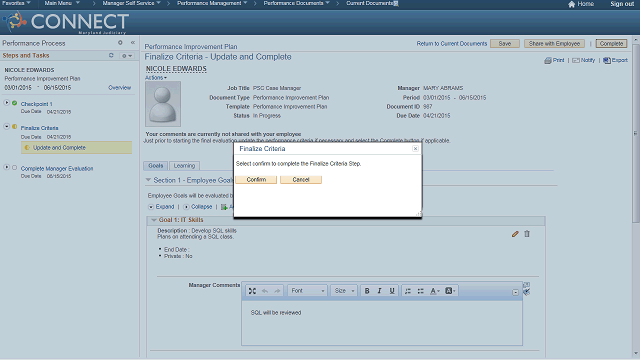Click the Notify envelope icon
The width and height of the screenshot is (640, 360).
576,60
